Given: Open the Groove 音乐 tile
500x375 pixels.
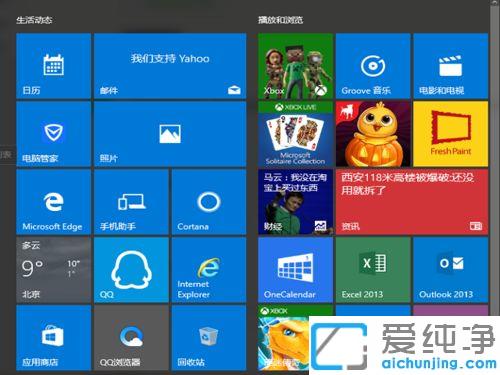Looking at the screenshot, I should pyautogui.click(x=373, y=66).
